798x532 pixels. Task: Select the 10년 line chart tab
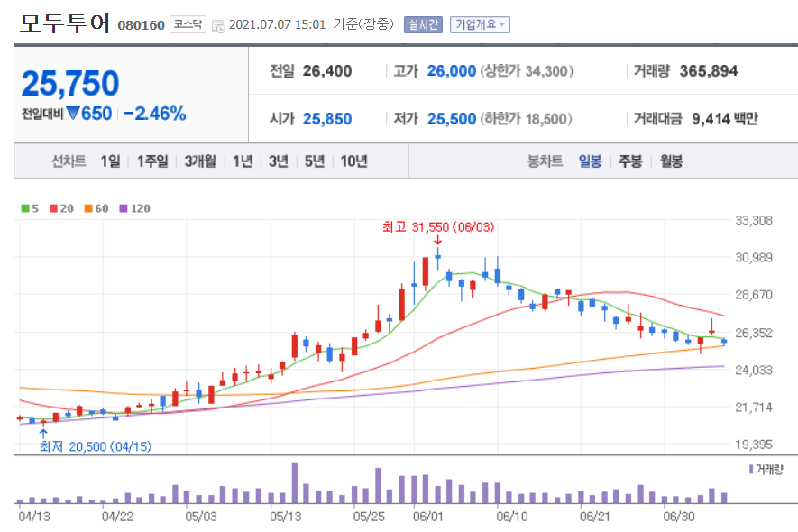click(x=353, y=161)
